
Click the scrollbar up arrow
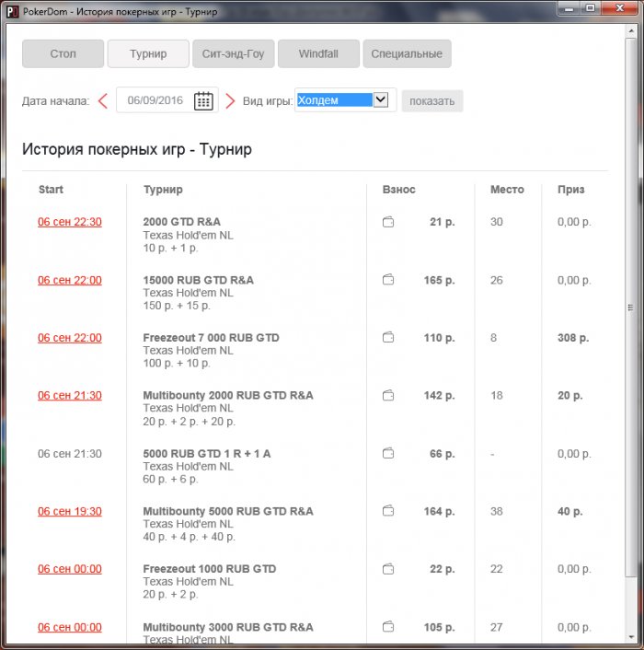pyautogui.click(x=631, y=30)
